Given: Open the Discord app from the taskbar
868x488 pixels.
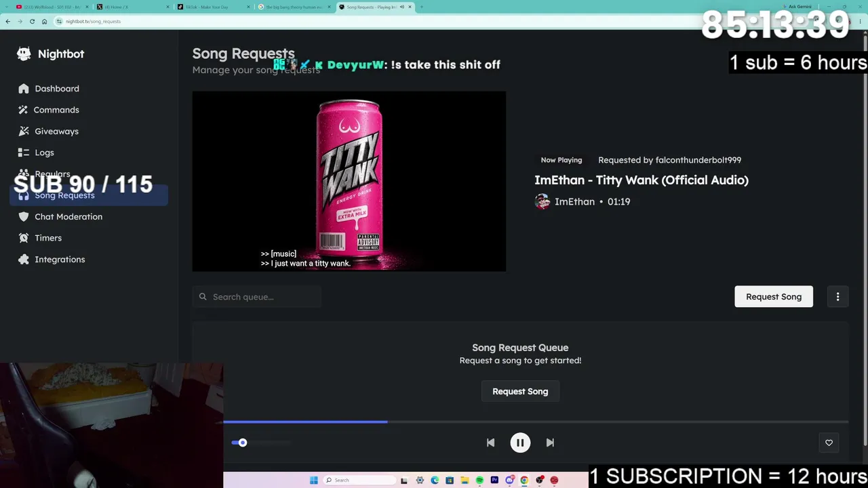Looking at the screenshot, I should (509, 481).
